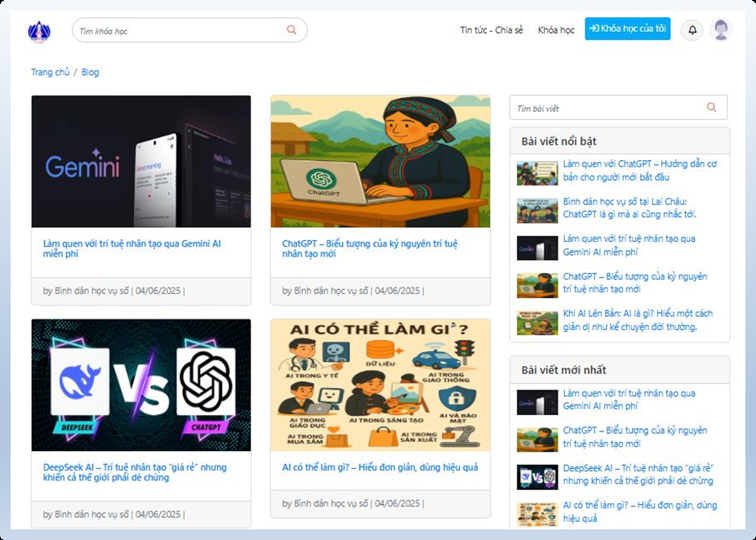Image resolution: width=756 pixels, height=540 pixels.
Task: Click the 'Khóa học của tôi' button
Action: [627, 29]
